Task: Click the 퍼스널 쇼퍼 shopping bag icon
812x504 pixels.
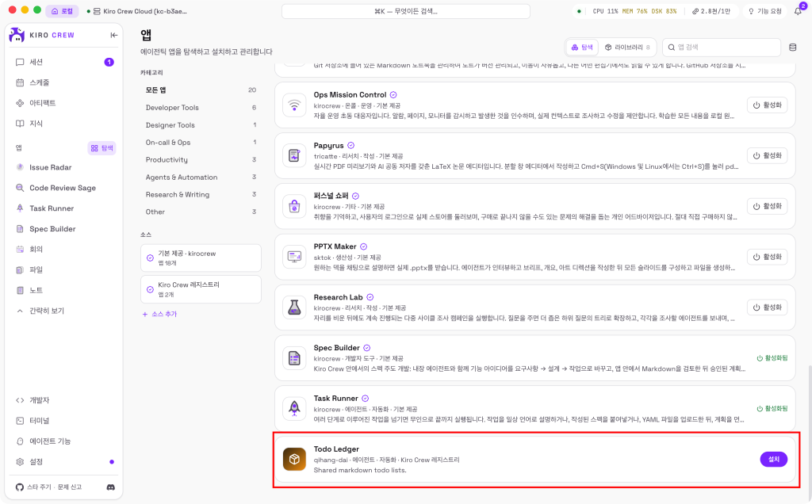Action: point(294,207)
